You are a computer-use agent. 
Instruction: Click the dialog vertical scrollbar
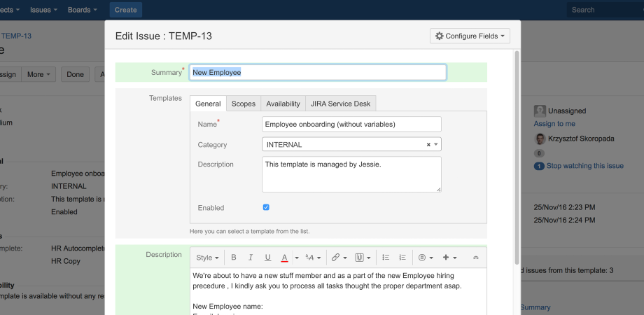point(517,158)
